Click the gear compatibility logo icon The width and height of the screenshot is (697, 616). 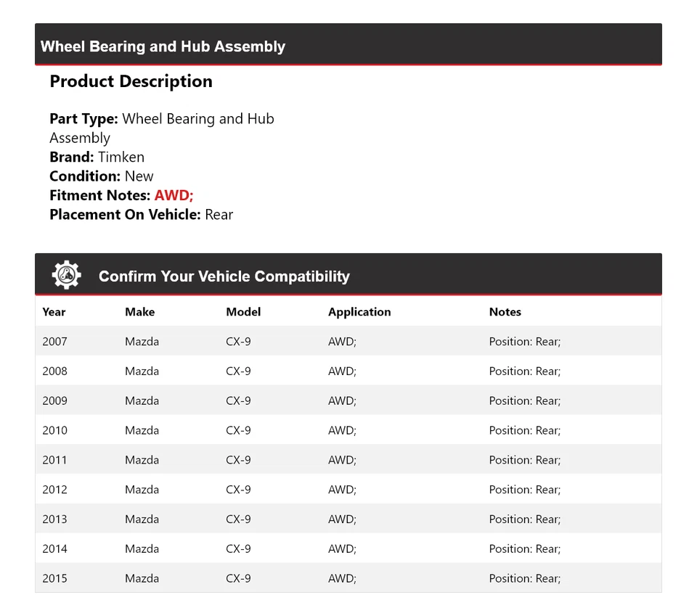66,274
